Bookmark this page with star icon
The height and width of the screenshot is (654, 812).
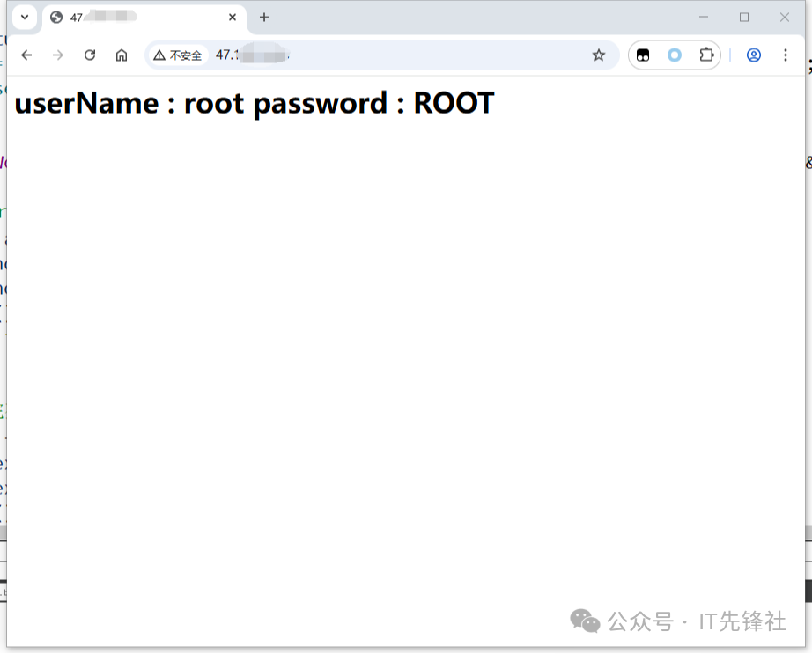(599, 55)
